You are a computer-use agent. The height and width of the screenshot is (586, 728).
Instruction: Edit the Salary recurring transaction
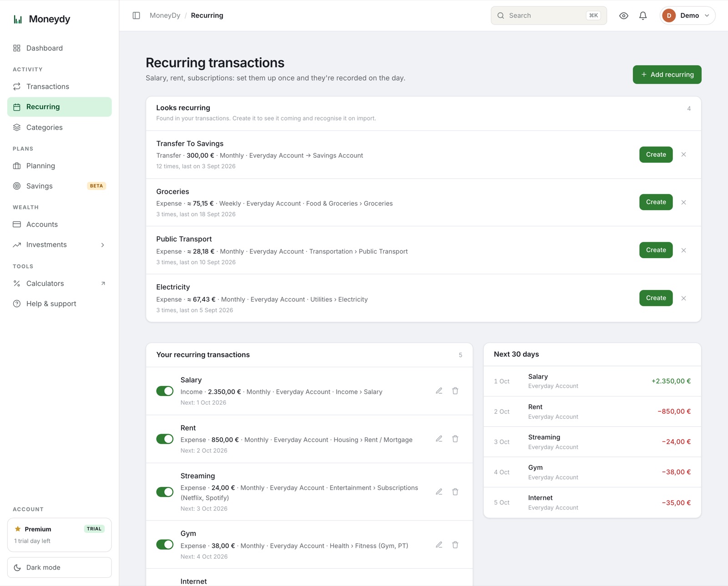[x=439, y=391]
